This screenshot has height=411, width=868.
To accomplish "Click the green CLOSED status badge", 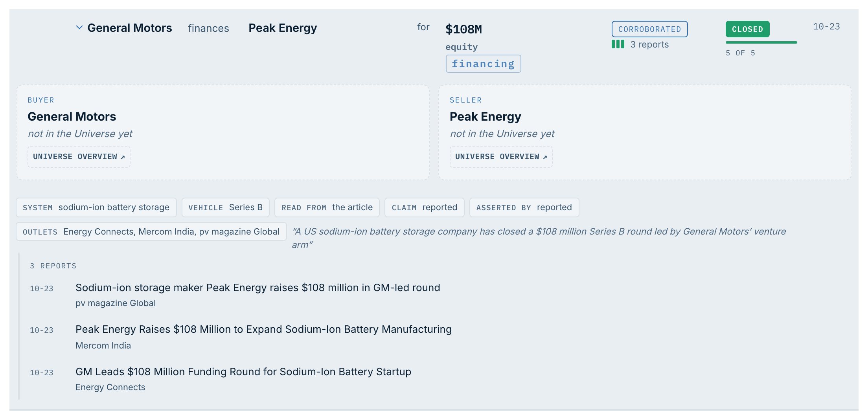I will 747,29.
